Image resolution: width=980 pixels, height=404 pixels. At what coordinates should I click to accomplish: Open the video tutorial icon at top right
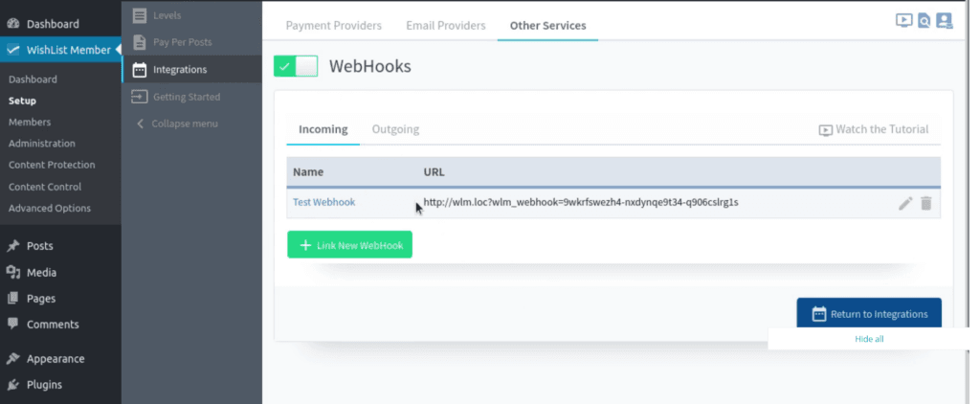(x=903, y=21)
